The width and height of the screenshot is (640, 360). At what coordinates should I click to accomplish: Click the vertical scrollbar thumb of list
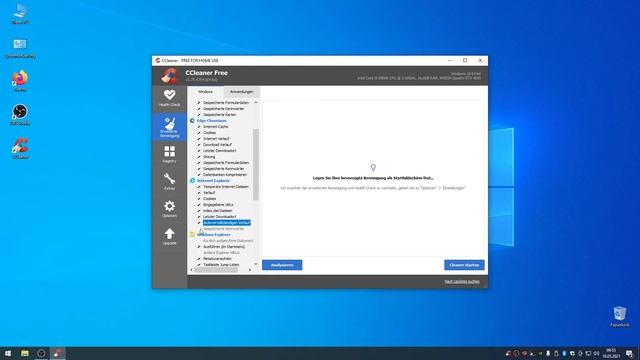[x=256, y=164]
